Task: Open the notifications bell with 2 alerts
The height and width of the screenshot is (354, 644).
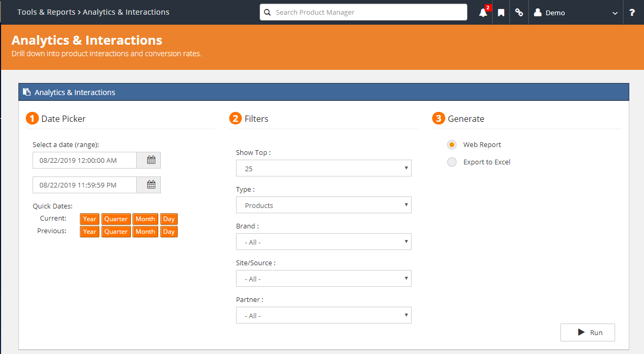Action: (483, 12)
